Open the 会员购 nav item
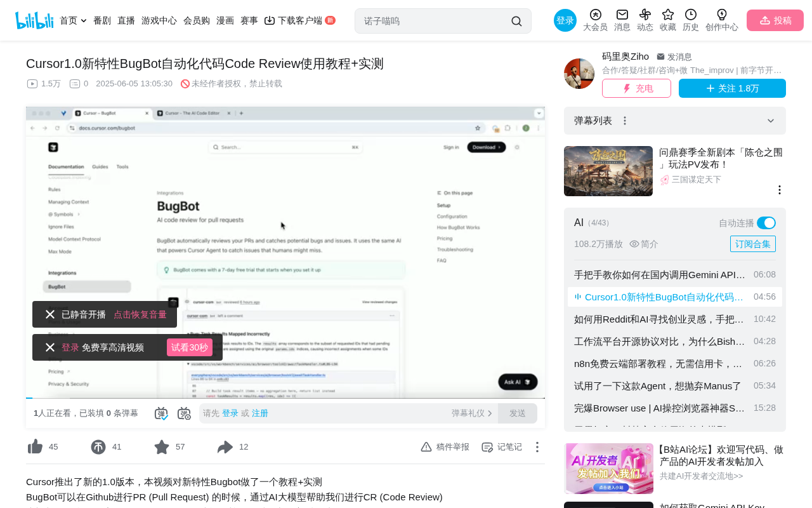The width and height of the screenshot is (812, 508). coord(197,20)
